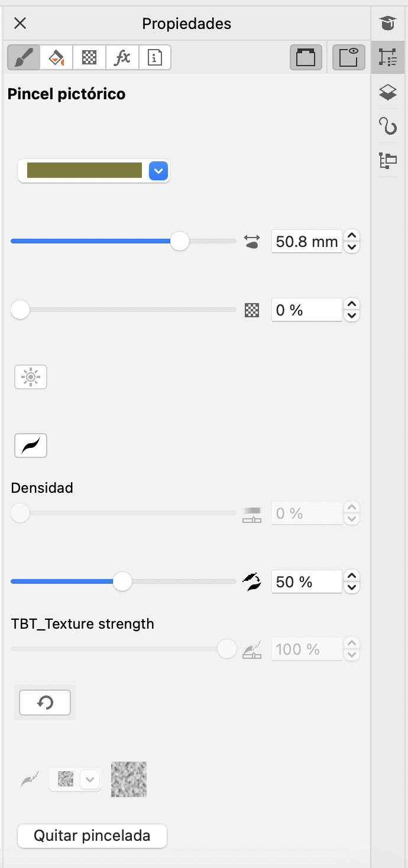The height and width of the screenshot is (868, 408).
Task: Click the hook-shaped docker icon in sidebar
Action: tap(387, 126)
